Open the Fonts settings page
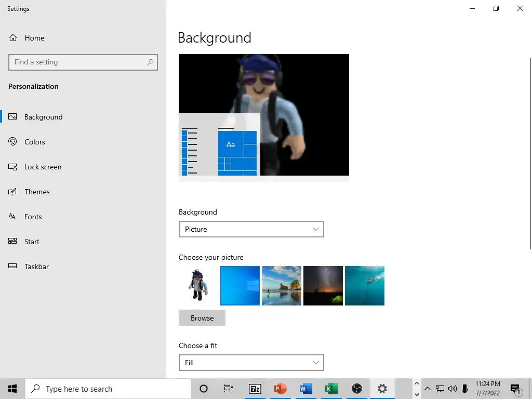The image size is (532, 399). pyautogui.click(x=83, y=217)
